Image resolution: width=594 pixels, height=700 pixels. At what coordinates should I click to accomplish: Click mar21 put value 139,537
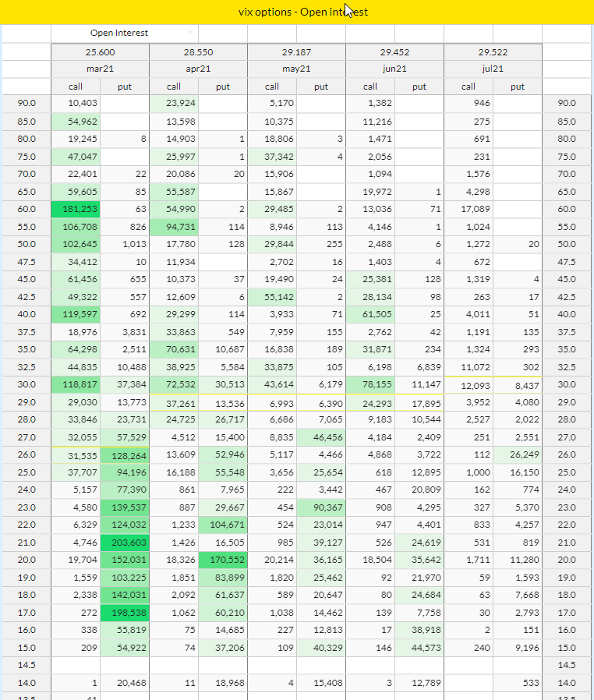(125, 507)
